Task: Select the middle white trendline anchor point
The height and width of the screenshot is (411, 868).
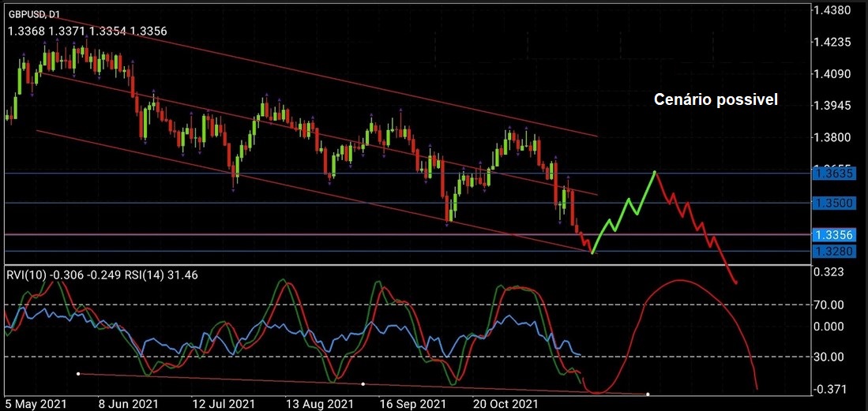Action: (363, 384)
